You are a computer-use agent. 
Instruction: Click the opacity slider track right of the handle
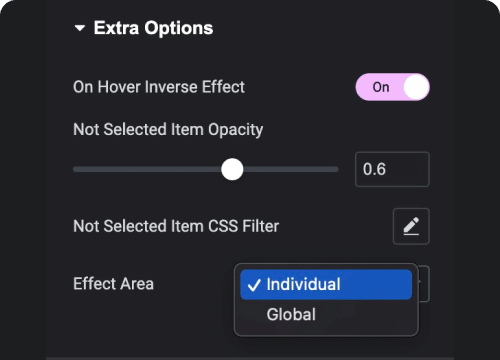click(291, 169)
